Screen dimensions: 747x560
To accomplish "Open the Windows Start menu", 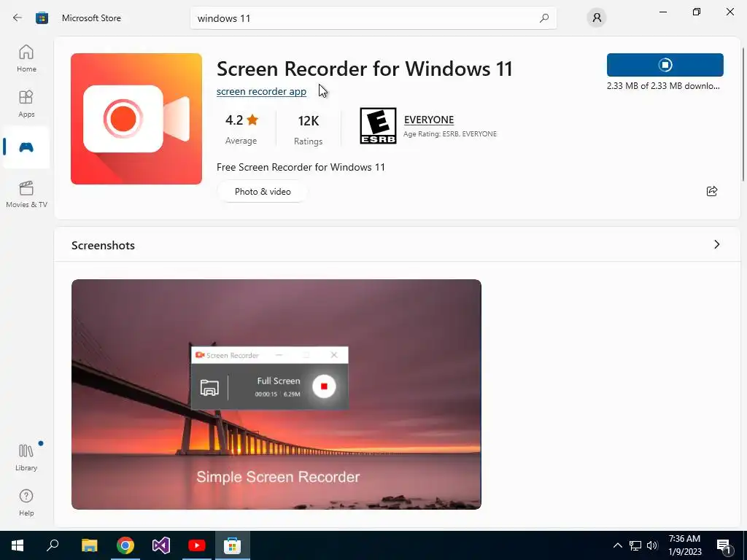I will click(18, 545).
